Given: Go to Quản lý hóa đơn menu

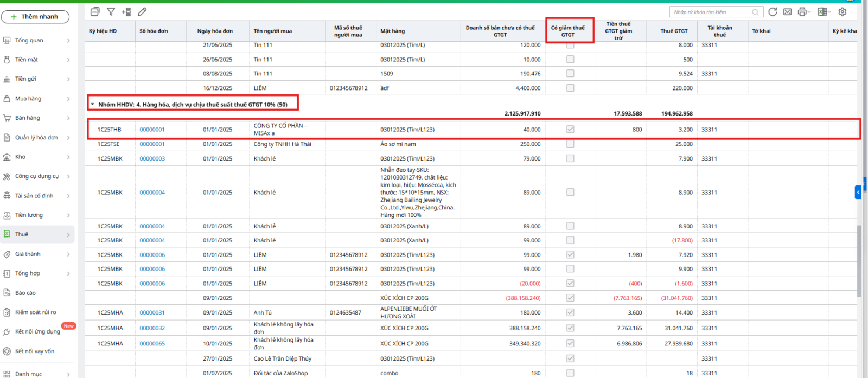Looking at the screenshot, I should [x=36, y=138].
